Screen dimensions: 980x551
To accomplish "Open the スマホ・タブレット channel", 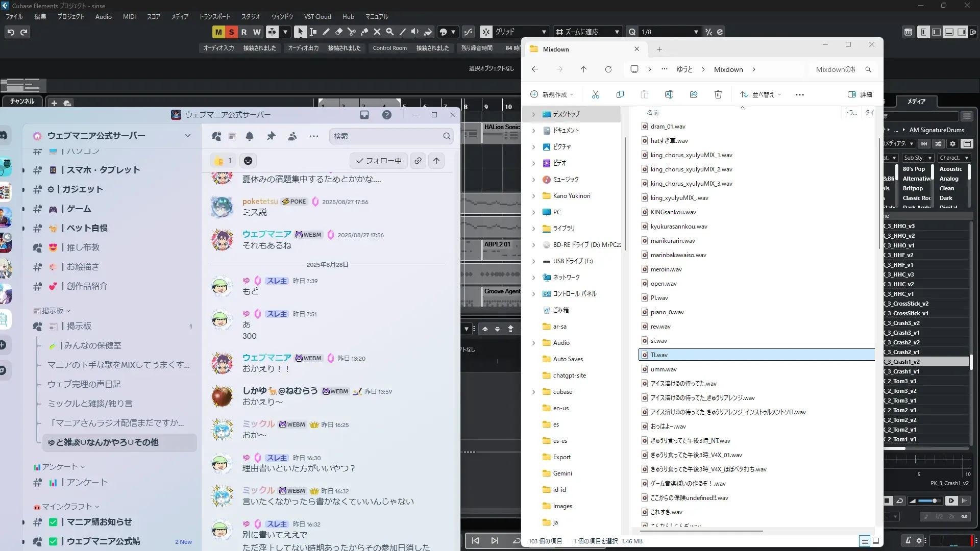I will click(x=103, y=170).
